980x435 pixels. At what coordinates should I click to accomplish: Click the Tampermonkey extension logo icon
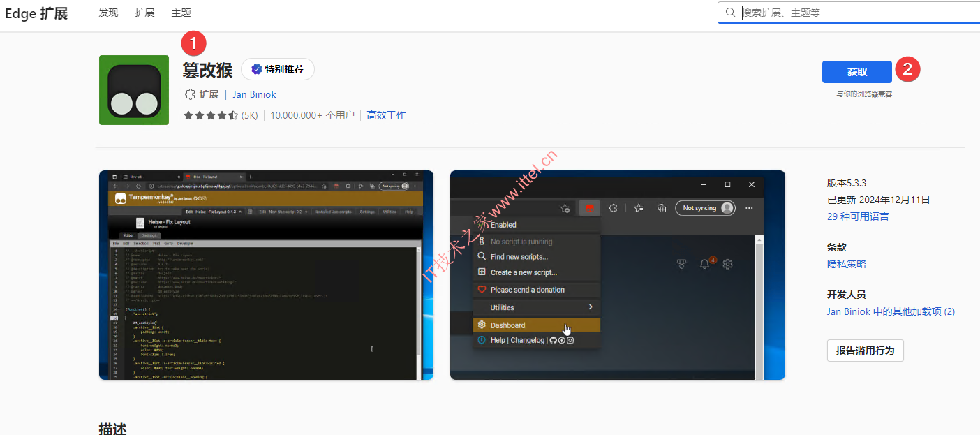[134, 90]
